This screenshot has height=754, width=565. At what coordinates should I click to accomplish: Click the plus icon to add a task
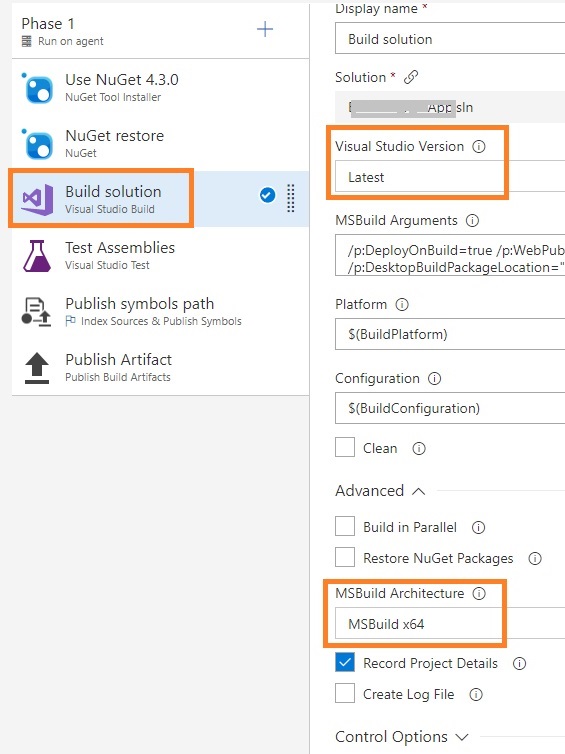pos(264,29)
